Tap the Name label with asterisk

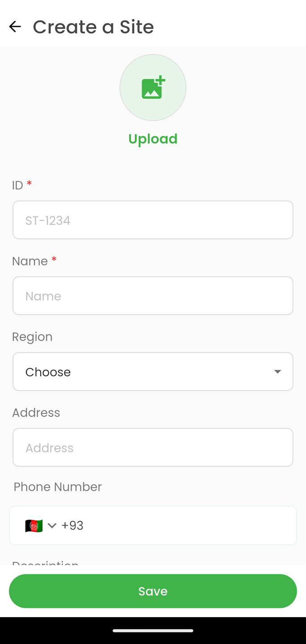(x=34, y=261)
